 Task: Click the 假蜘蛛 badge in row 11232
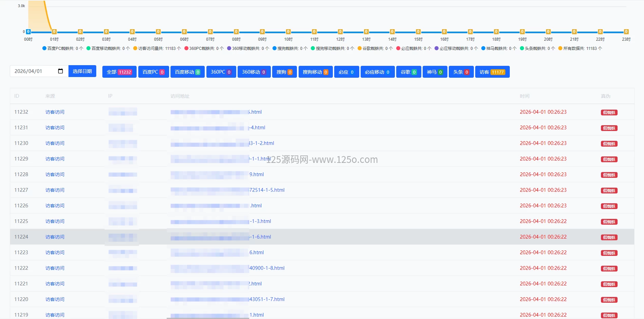(x=609, y=113)
